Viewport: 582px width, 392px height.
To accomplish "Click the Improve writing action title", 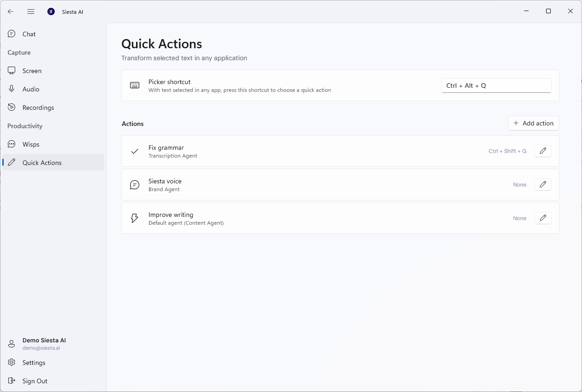I will pos(171,215).
